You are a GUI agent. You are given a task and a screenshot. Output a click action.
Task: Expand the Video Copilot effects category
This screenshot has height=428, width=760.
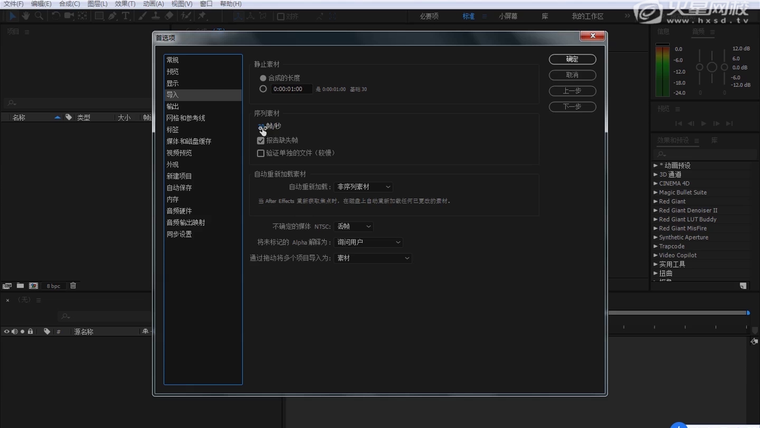pyautogui.click(x=655, y=255)
